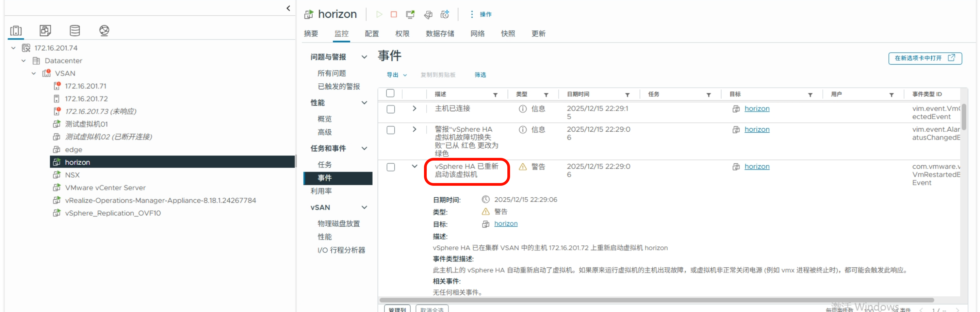
Task: Click the Power Off stop icon
Action: pos(394,14)
